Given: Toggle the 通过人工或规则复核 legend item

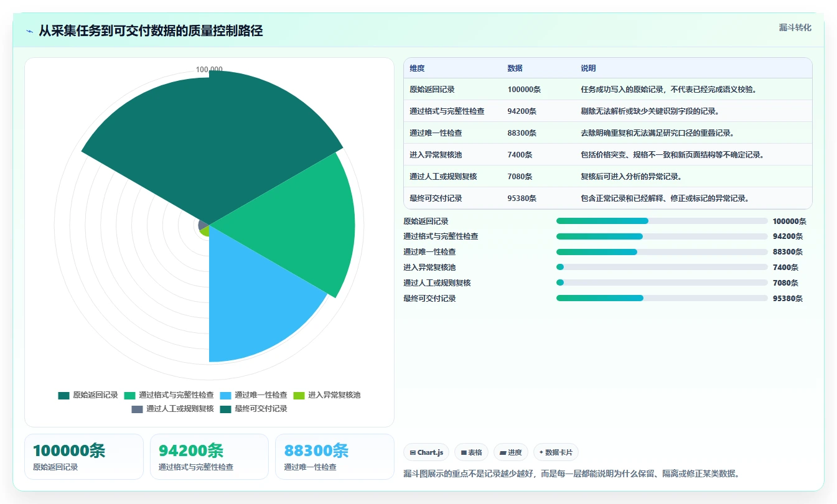Looking at the screenshot, I should [172, 409].
